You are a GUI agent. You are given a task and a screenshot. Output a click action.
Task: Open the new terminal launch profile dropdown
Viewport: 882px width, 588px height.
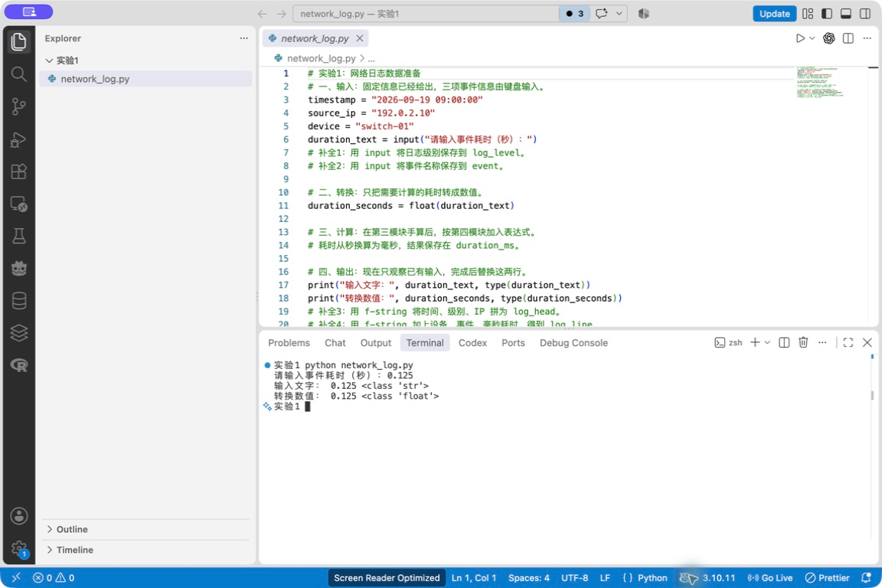(767, 342)
